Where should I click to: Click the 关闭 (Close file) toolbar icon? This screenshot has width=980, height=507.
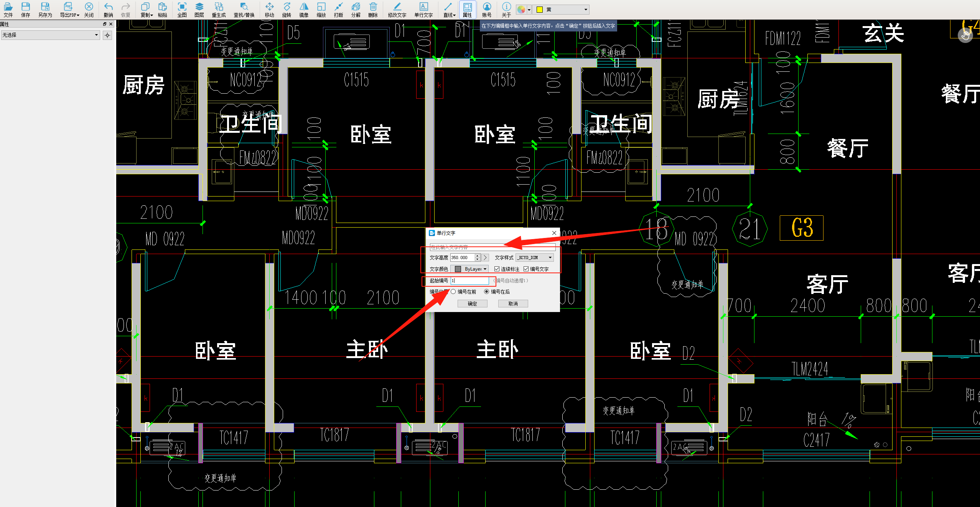pos(89,10)
